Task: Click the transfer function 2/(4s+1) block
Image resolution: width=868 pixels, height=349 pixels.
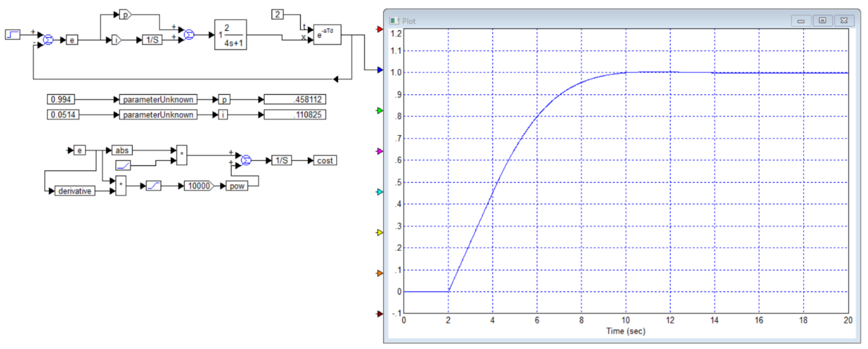Action: pos(231,35)
